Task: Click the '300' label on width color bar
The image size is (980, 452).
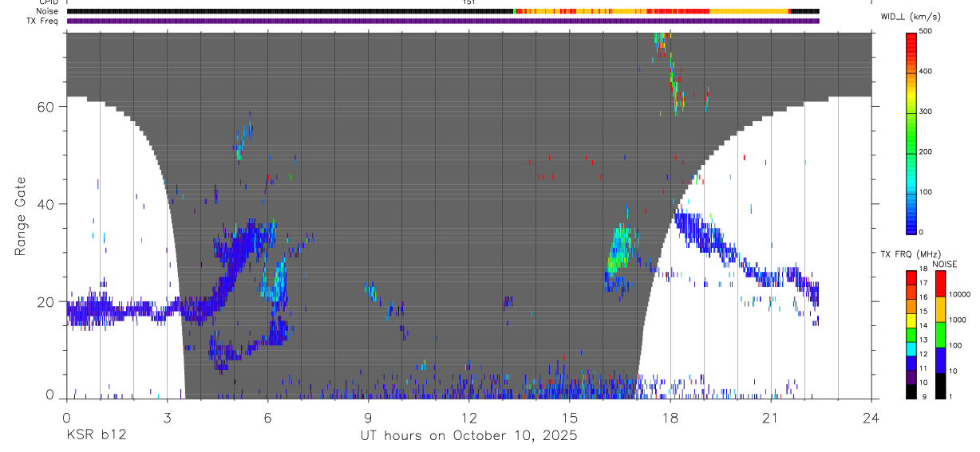Action: tap(926, 112)
